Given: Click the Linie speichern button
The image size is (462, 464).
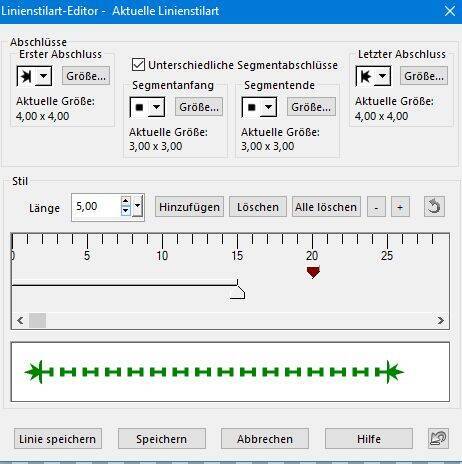Looking at the screenshot, I should [x=58, y=439].
